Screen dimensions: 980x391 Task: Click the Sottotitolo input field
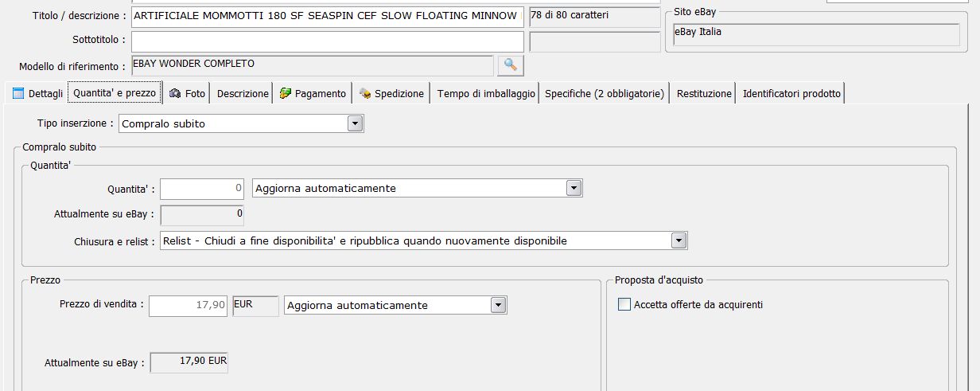click(326, 41)
